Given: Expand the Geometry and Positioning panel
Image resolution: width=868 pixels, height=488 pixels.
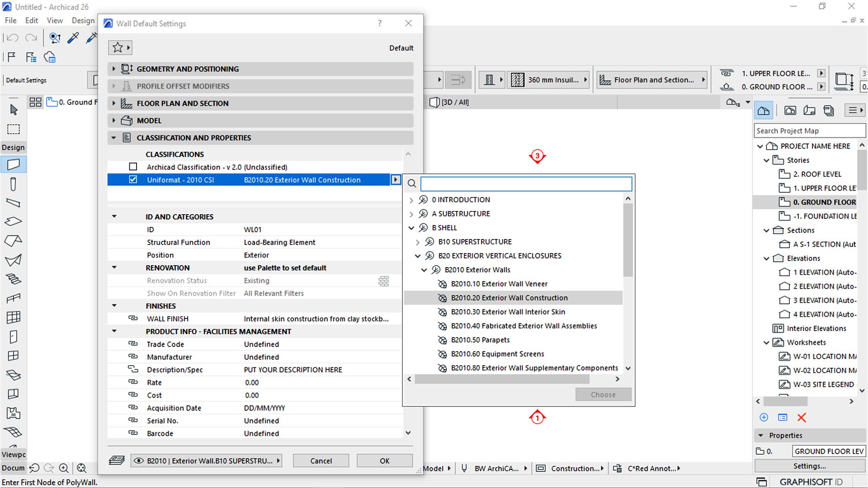Looking at the screenshot, I should tap(114, 69).
